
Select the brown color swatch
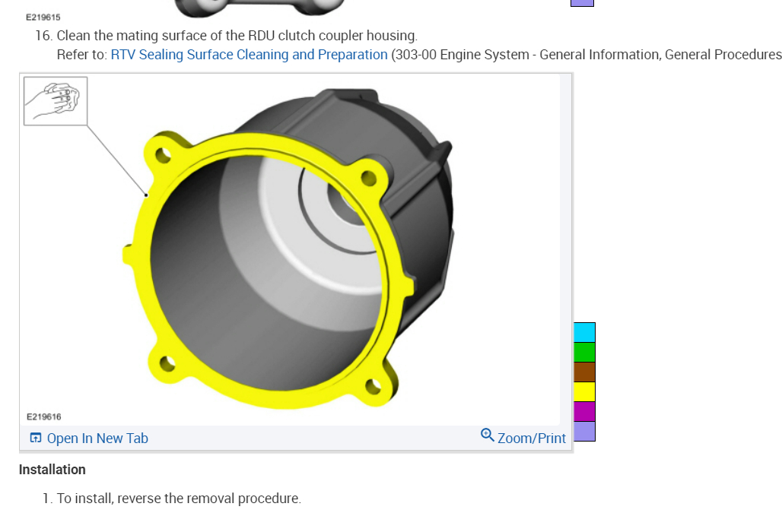pyautogui.click(x=584, y=372)
